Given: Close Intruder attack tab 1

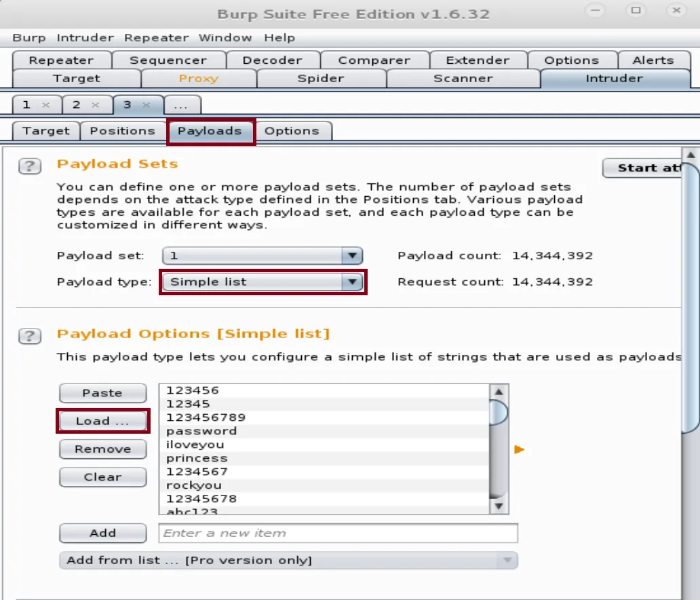Looking at the screenshot, I should coord(45,105).
